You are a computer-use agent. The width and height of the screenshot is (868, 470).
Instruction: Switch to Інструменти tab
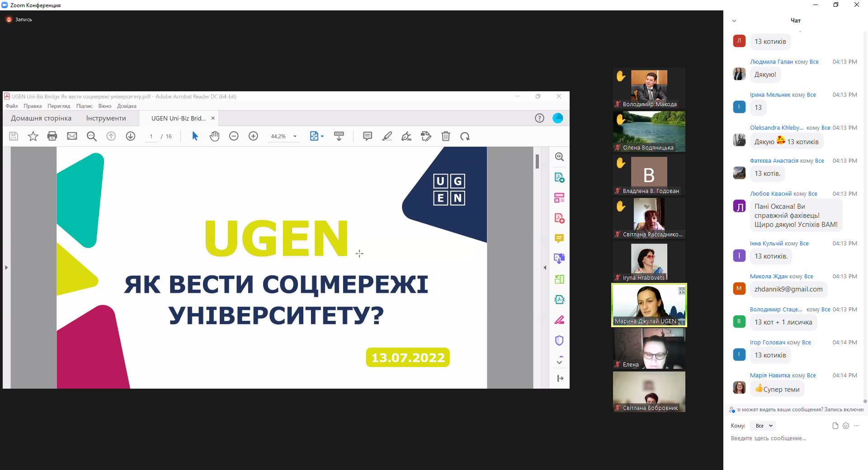pos(106,118)
